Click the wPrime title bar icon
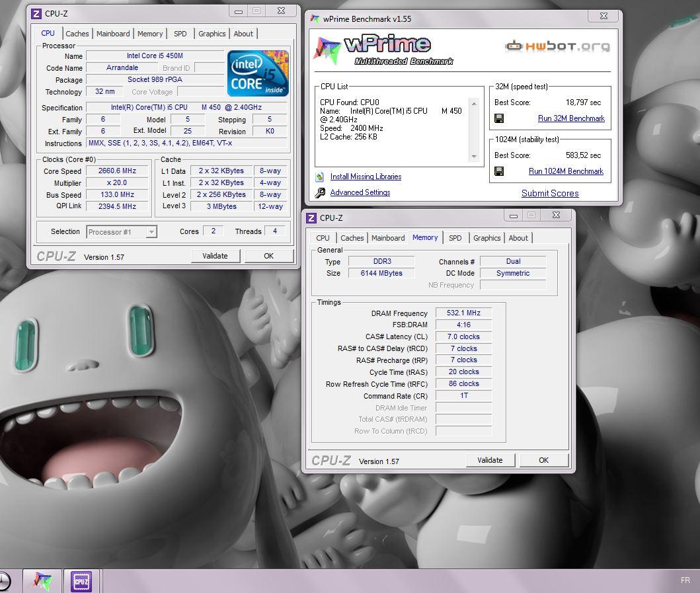Screen dimensions: 700x593 [315, 19]
